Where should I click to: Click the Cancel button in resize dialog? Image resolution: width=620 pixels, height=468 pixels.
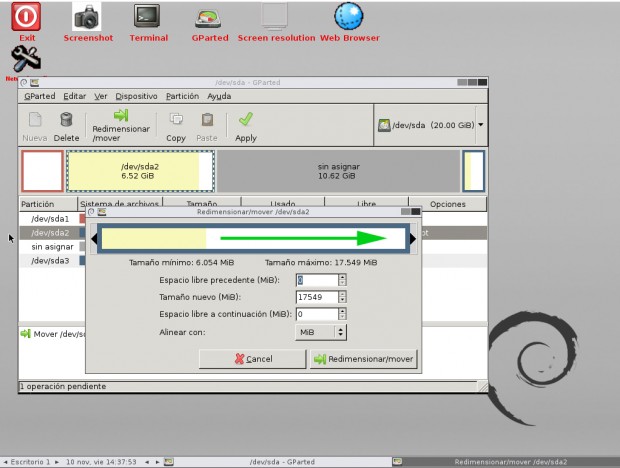(x=253, y=359)
